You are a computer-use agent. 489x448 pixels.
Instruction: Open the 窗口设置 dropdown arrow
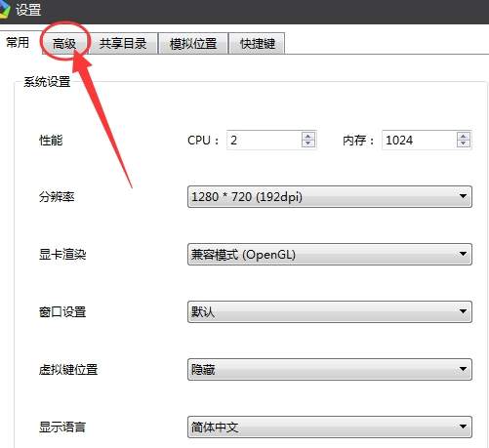pos(463,311)
